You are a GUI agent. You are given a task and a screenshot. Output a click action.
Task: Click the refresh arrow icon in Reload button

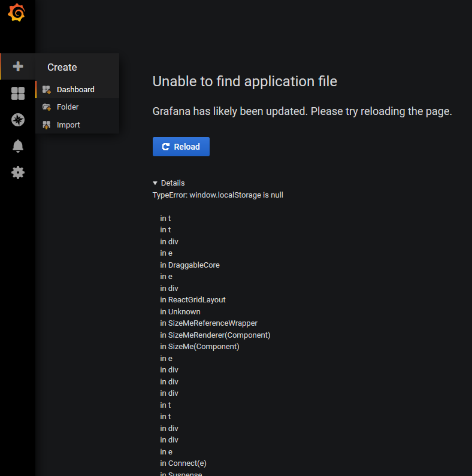(165, 147)
